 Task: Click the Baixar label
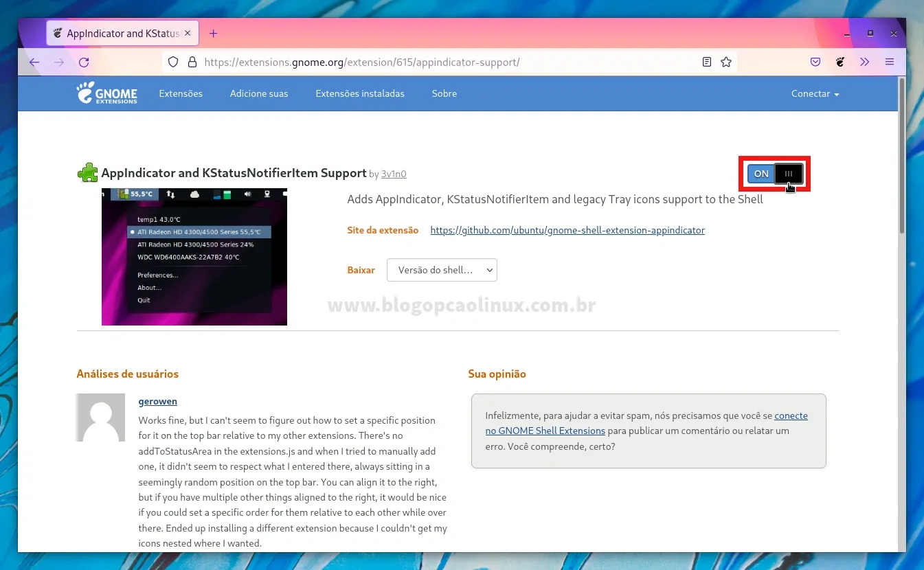click(361, 271)
